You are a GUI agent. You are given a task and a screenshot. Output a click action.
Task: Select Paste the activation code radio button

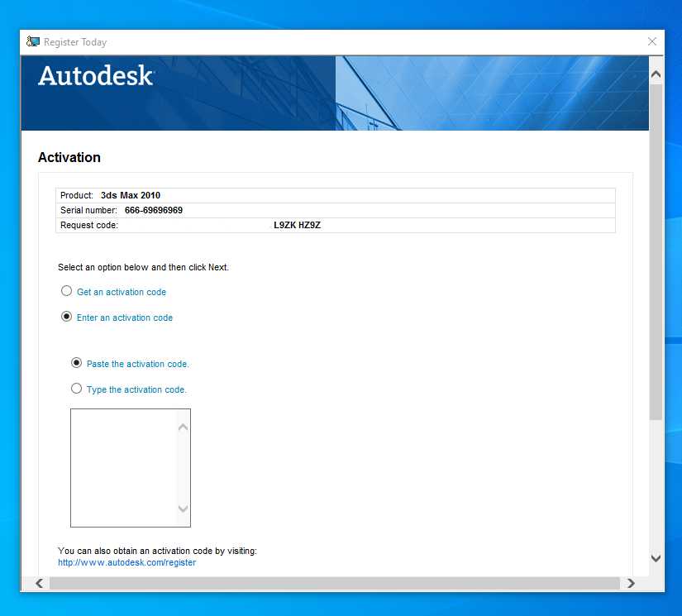click(x=77, y=363)
